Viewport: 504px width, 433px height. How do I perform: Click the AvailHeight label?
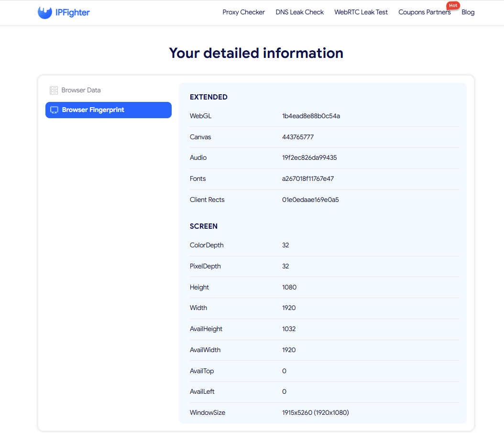(206, 329)
